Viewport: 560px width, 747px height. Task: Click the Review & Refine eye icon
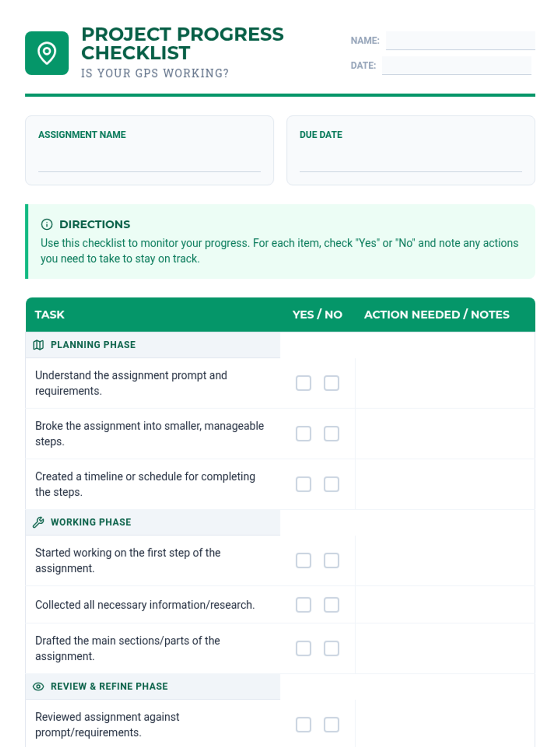click(x=38, y=687)
